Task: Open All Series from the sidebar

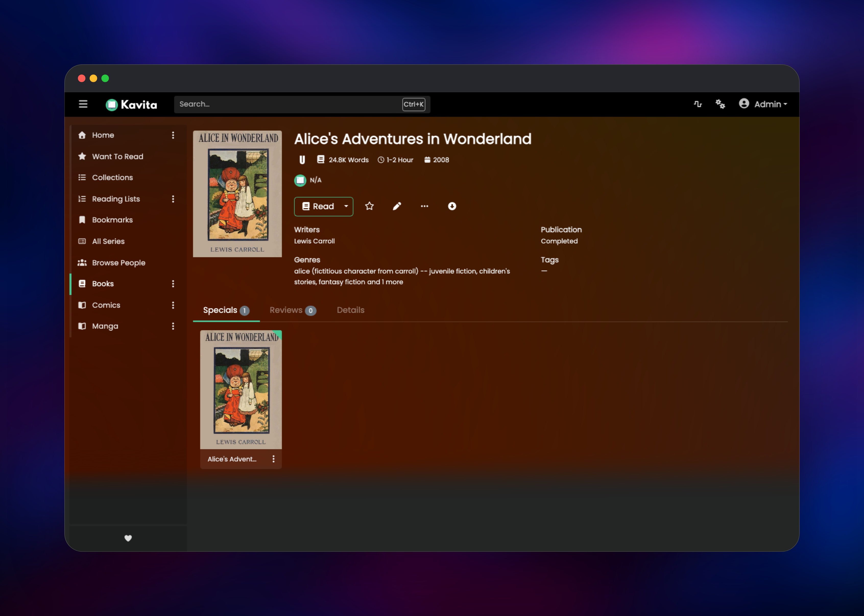Action: (108, 241)
